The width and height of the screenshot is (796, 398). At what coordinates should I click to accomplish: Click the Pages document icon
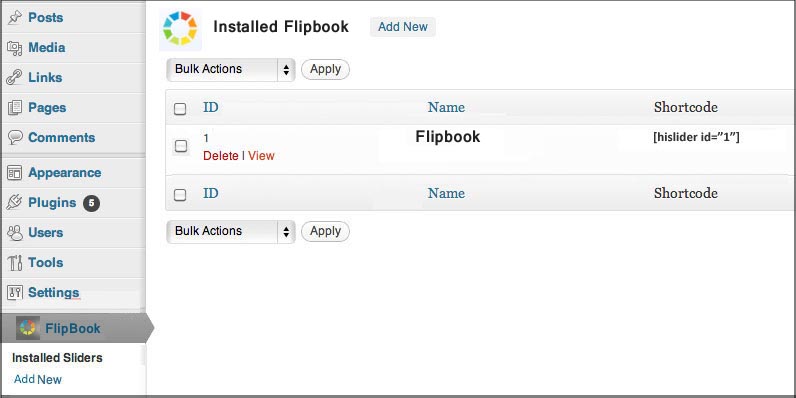click(15, 108)
